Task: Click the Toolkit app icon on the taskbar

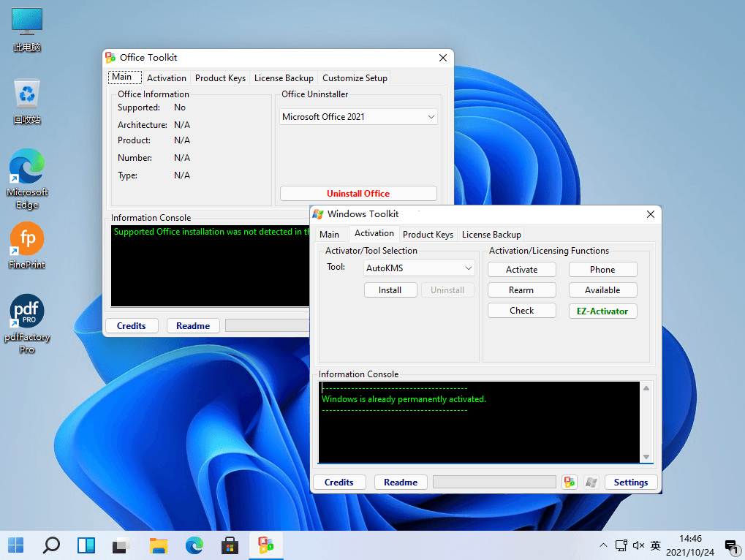Action: coord(266,545)
